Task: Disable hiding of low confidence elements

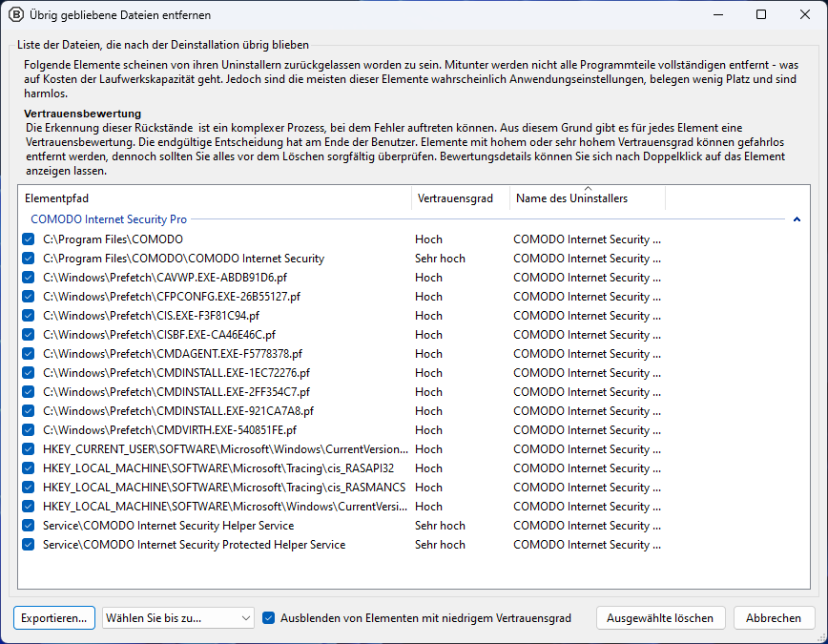Action: coord(269,617)
